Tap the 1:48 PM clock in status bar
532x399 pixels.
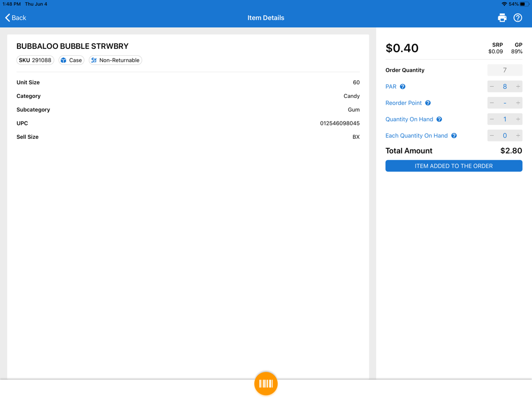(x=12, y=4)
